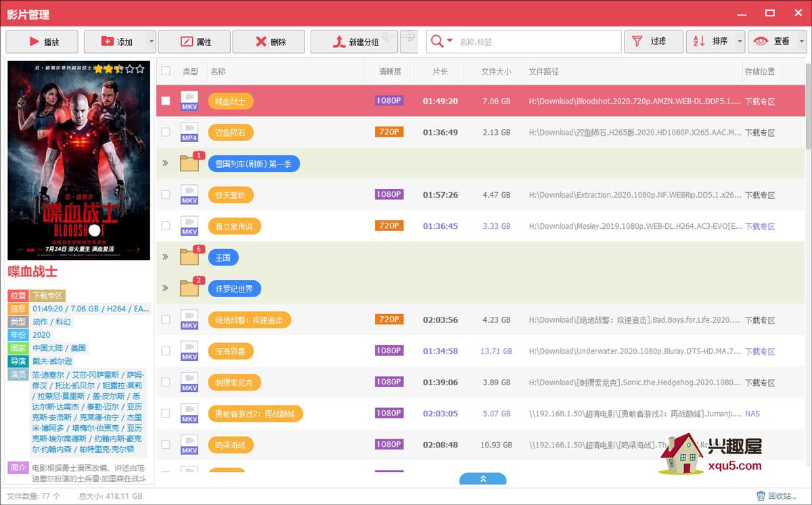The image size is (812, 505).
Task: Check the 喋血战士 row checkbox
Action: click(x=166, y=101)
